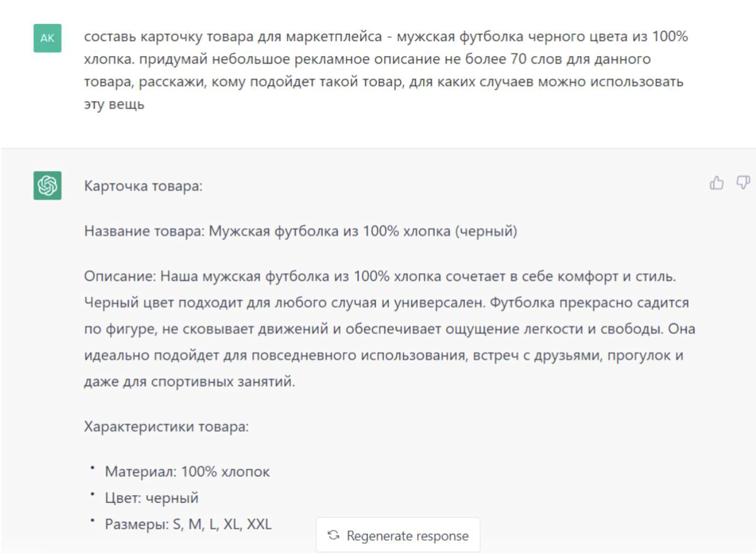The image size is (756, 557).
Task: Click the user prompt's first line
Action: [x=386, y=37]
